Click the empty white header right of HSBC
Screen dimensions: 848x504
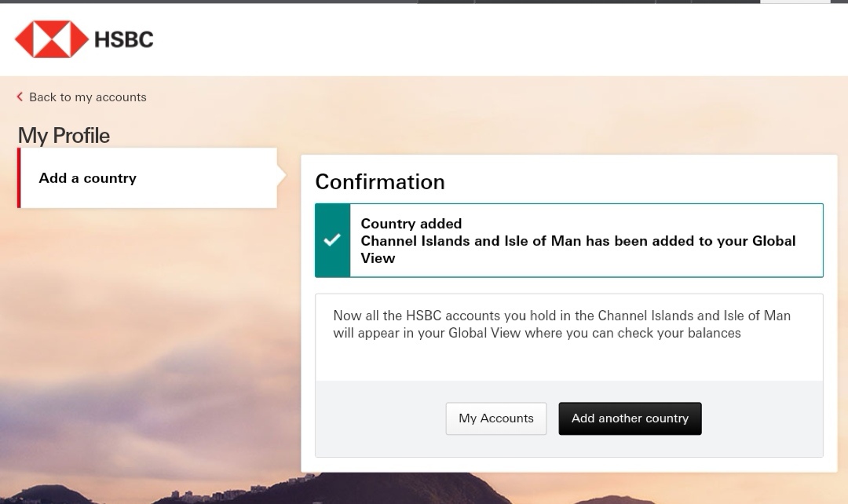[x=503, y=39]
